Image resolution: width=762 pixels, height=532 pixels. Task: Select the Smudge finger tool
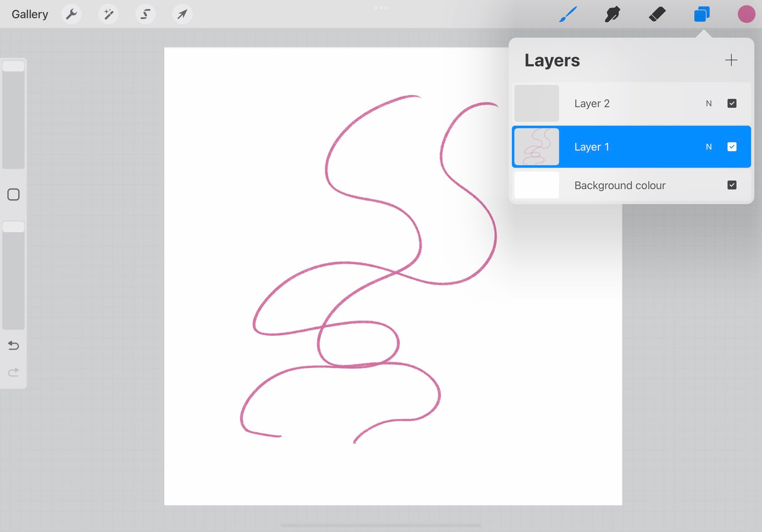(x=612, y=14)
